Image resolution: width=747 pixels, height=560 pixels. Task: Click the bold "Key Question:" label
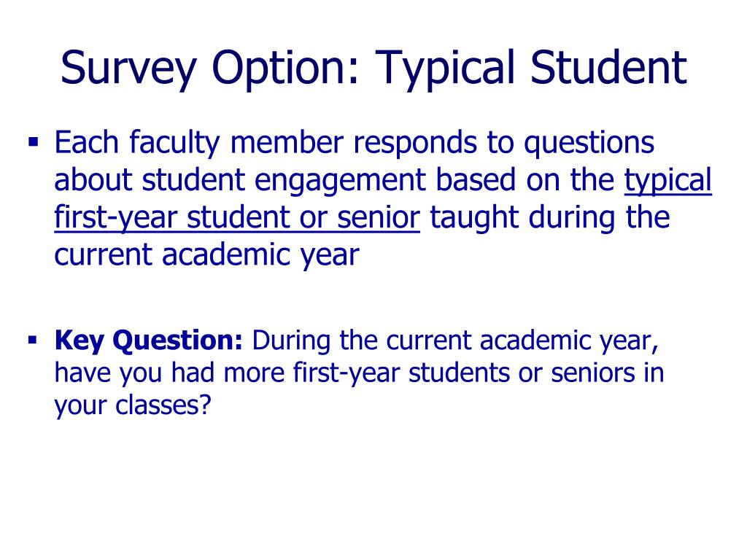[x=149, y=341]
